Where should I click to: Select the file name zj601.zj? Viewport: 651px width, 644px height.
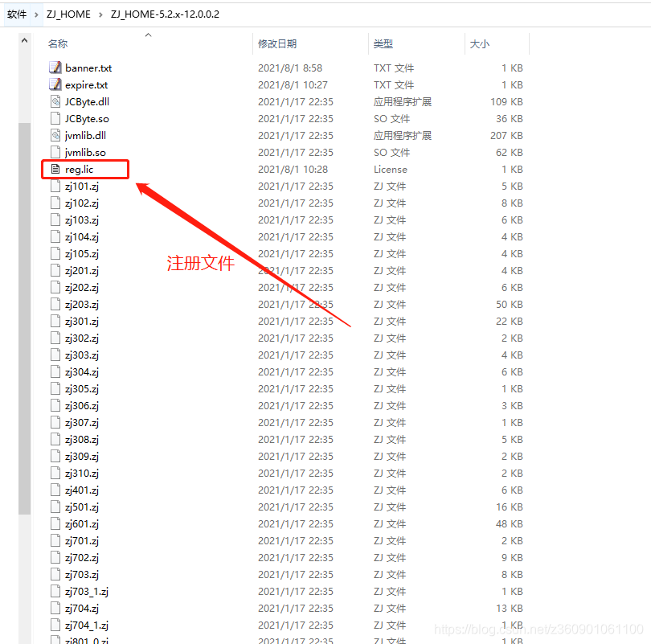(82, 524)
